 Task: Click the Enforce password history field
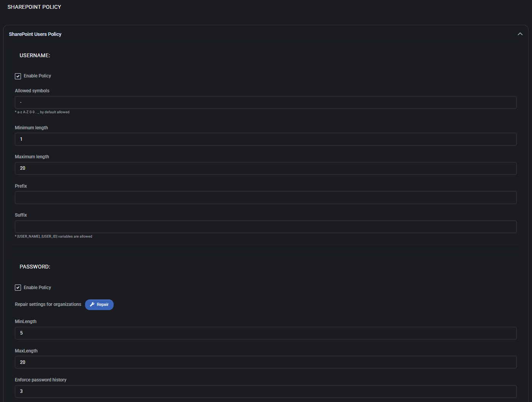point(265,391)
